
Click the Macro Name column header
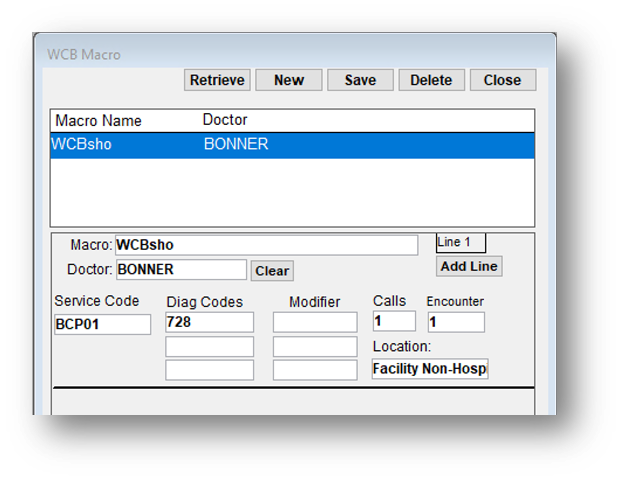click(x=98, y=121)
